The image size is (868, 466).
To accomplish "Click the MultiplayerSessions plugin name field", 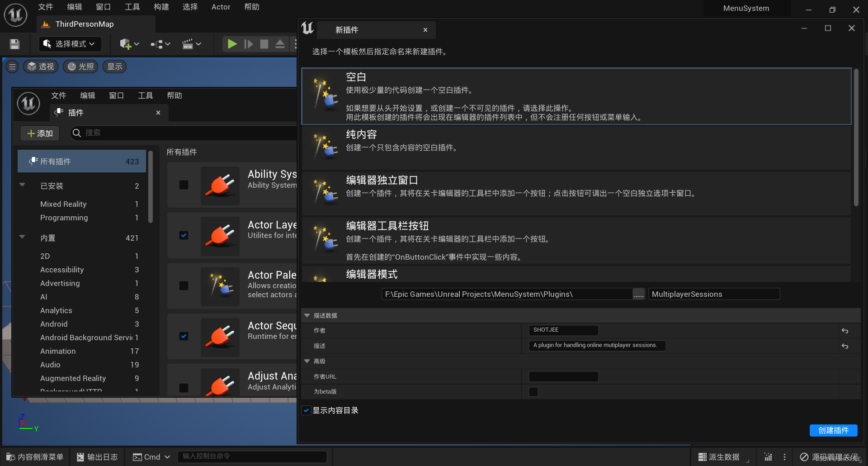I will (713, 294).
